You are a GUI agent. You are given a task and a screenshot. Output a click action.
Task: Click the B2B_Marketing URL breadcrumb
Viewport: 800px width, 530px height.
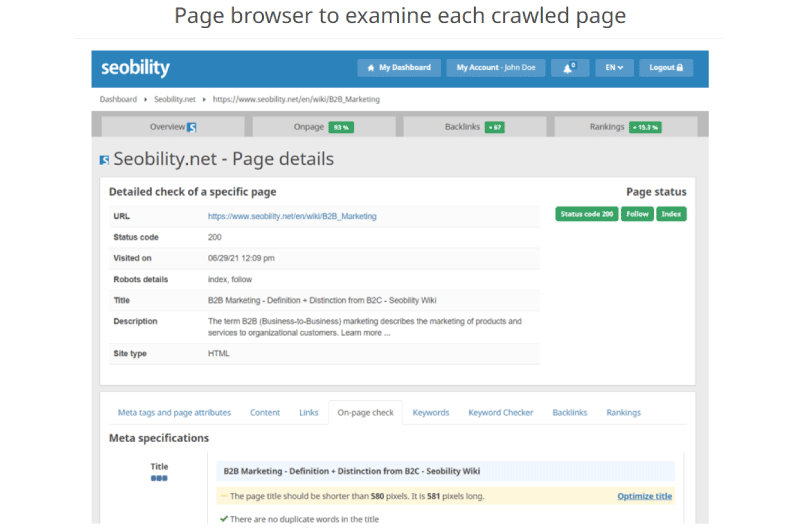(296, 99)
